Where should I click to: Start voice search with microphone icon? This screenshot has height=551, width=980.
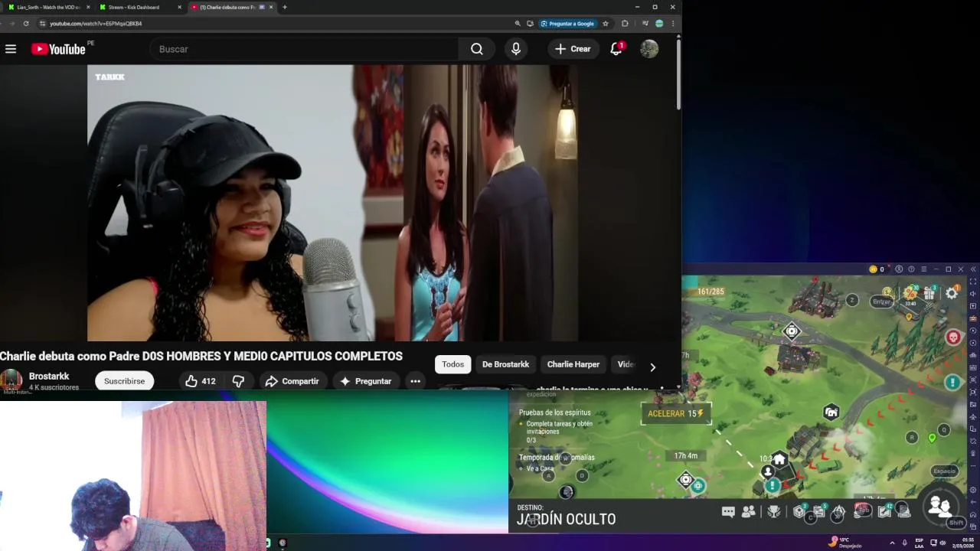pos(516,49)
